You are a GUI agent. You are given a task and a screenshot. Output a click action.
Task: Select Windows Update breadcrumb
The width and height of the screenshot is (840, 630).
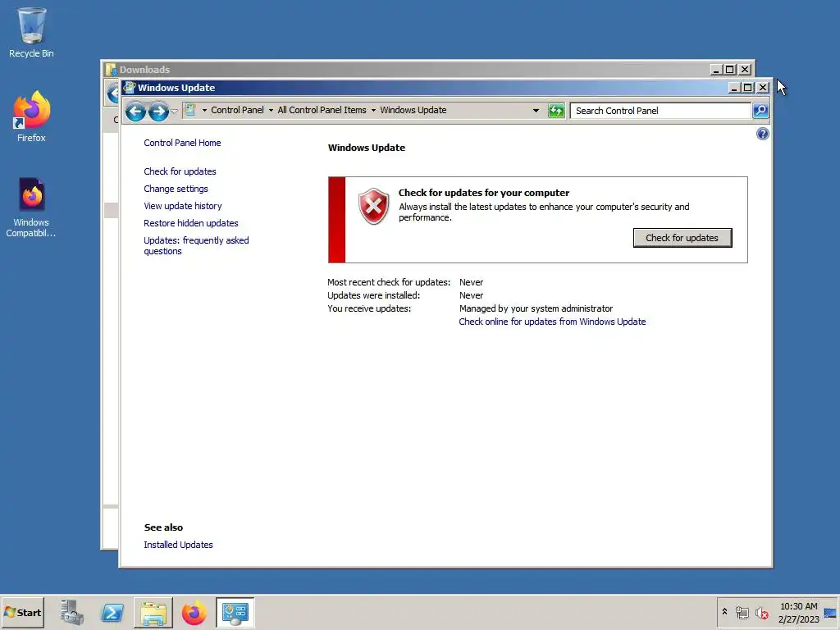(x=413, y=110)
